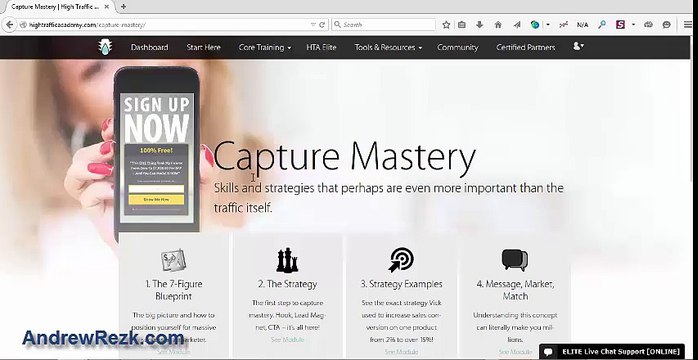Expand the globe extension dropdown arrow
698x360 pixels.
pyautogui.click(x=548, y=25)
